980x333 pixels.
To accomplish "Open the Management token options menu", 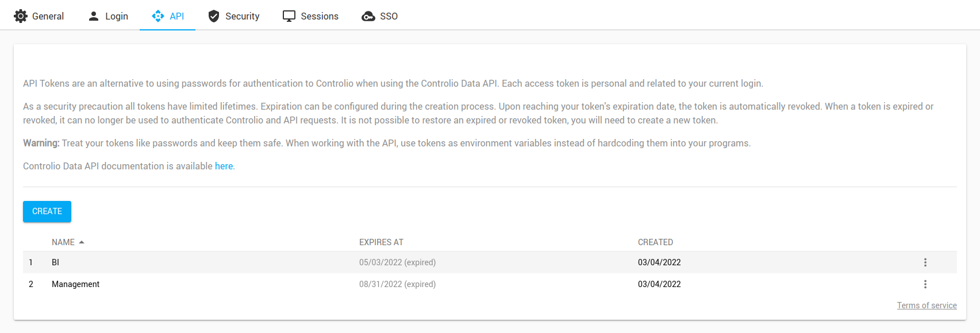I will [925, 284].
